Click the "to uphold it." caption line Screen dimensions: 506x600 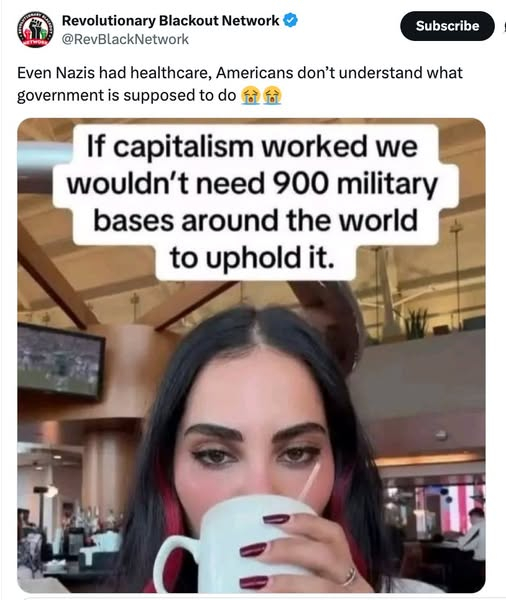click(252, 258)
